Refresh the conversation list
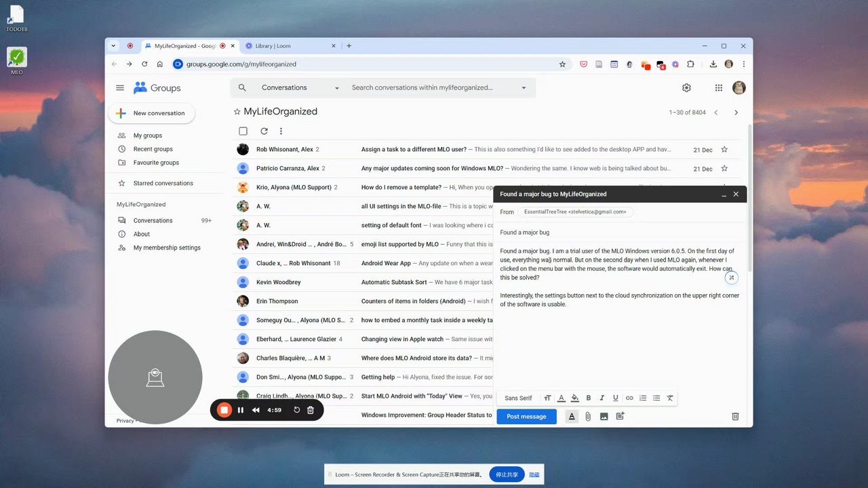This screenshot has height=488, width=868. click(264, 131)
